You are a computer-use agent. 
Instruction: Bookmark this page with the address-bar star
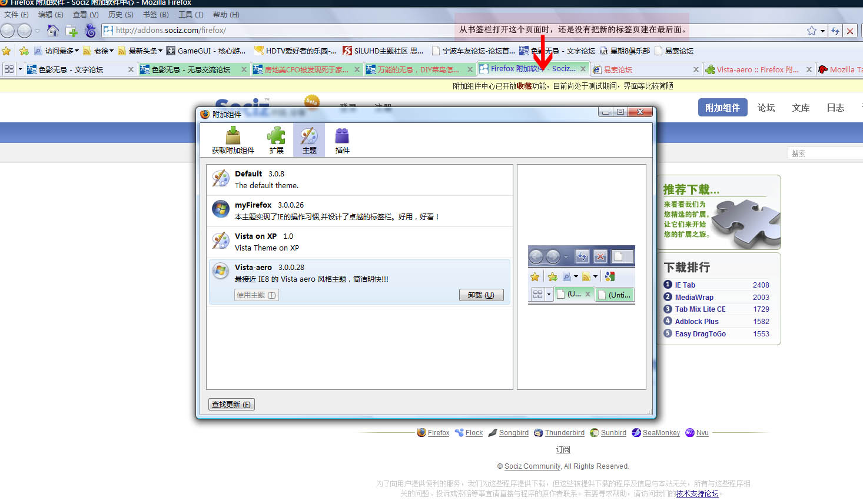[x=812, y=31]
